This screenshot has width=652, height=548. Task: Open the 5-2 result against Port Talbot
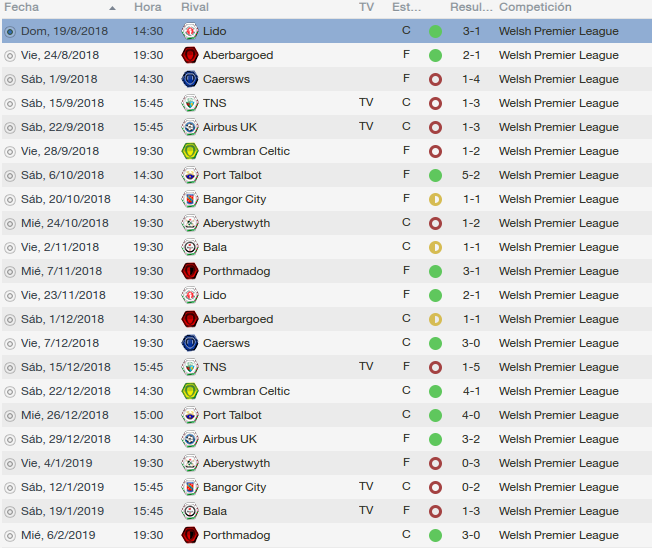[471, 175]
